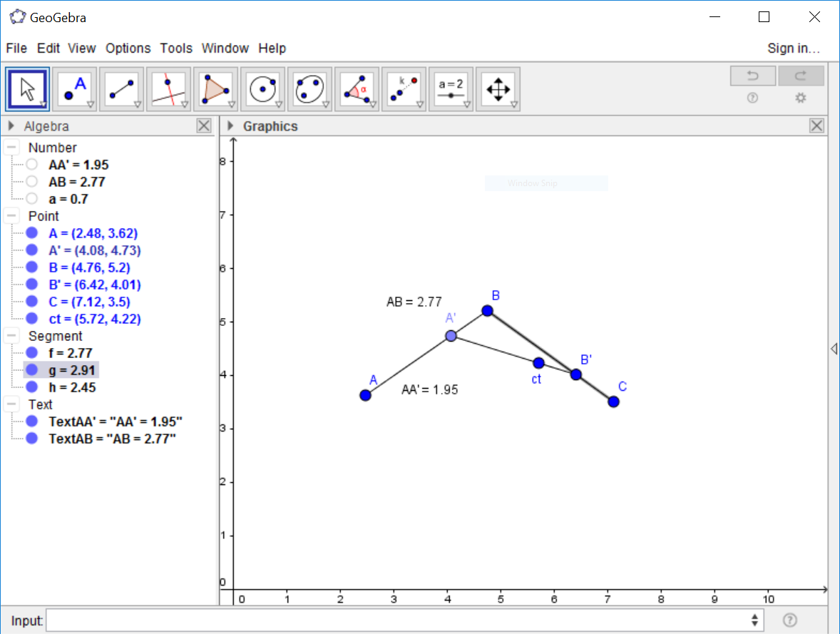This screenshot has height=634, width=840.
Task: Select the Angle tool
Action: [x=357, y=89]
